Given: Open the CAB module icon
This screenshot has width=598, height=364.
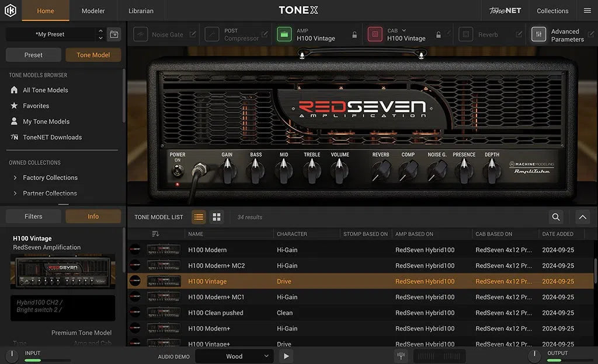Looking at the screenshot, I should 374,34.
